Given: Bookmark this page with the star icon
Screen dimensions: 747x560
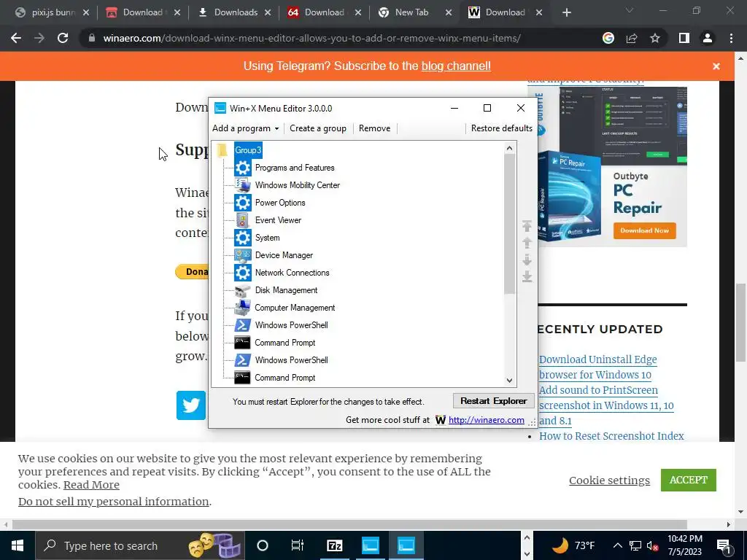Looking at the screenshot, I should (655, 38).
